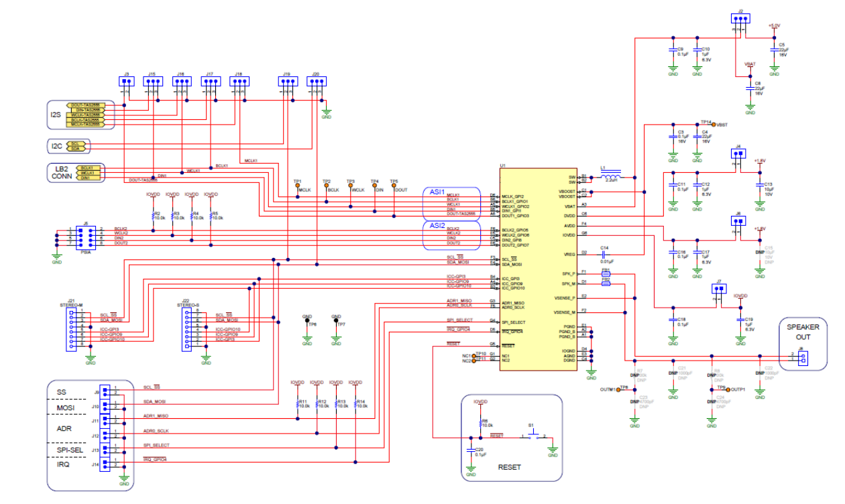Select the C14 0.01µF capacitor
845x504 pixels.
coord(604,253)
